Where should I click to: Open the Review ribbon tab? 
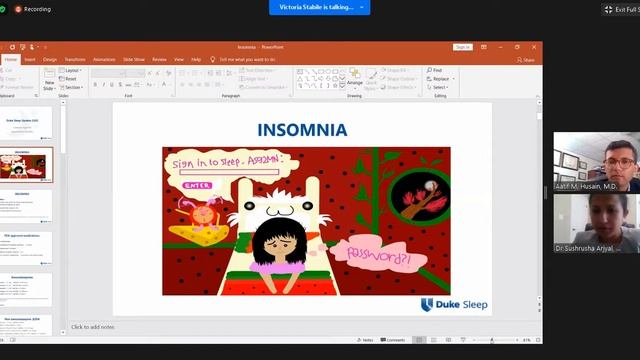click(x=159, y=60)
